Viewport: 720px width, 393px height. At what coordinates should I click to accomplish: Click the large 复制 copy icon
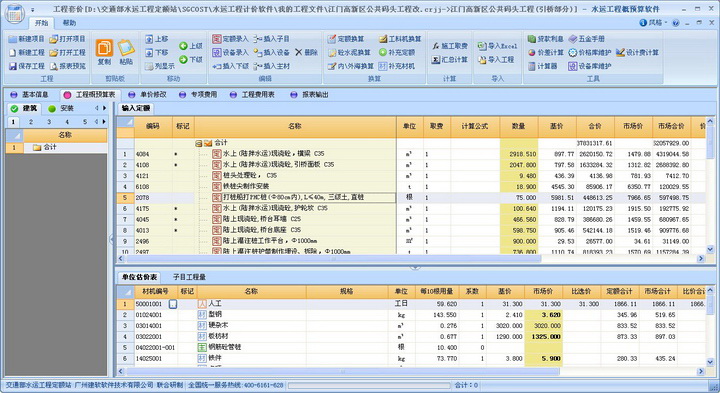[104, 48]
